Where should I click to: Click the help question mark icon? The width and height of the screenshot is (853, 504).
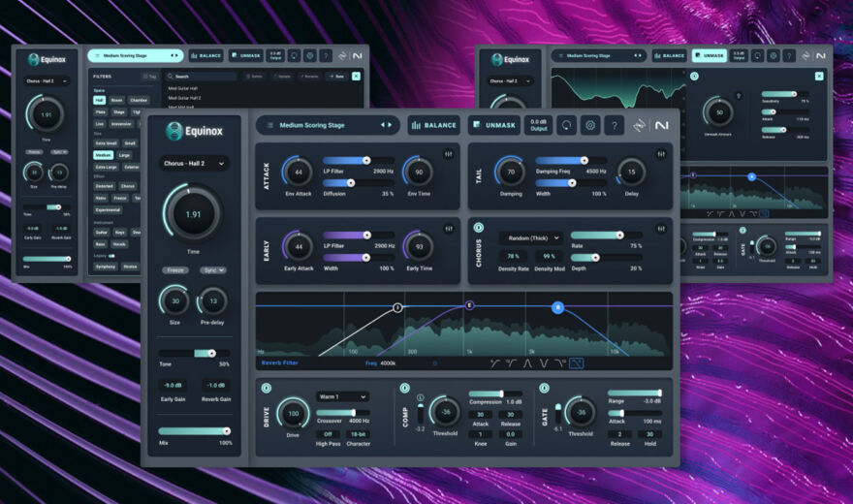click(x=614, y=125)
